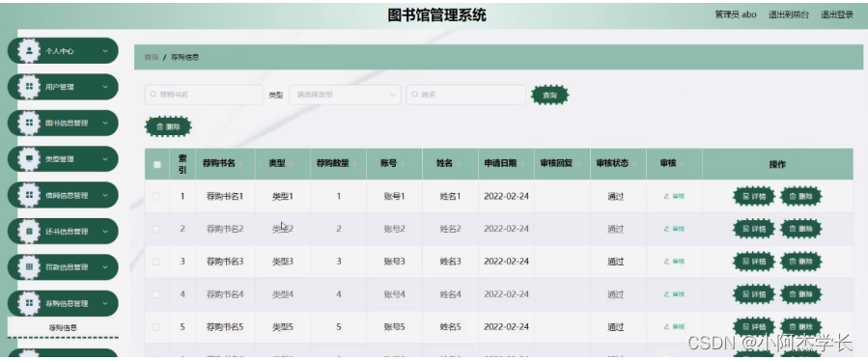This screenshot has width=868, height=361.
Task: Check the checkbox for row 荐购书名3
Action: pos(156,262)
